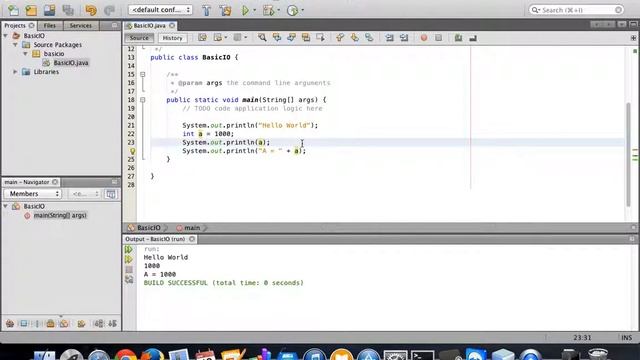The width and height of the screenshot is (640, 360).
Task: Click the Undo arrow icon
Action: 91,10
